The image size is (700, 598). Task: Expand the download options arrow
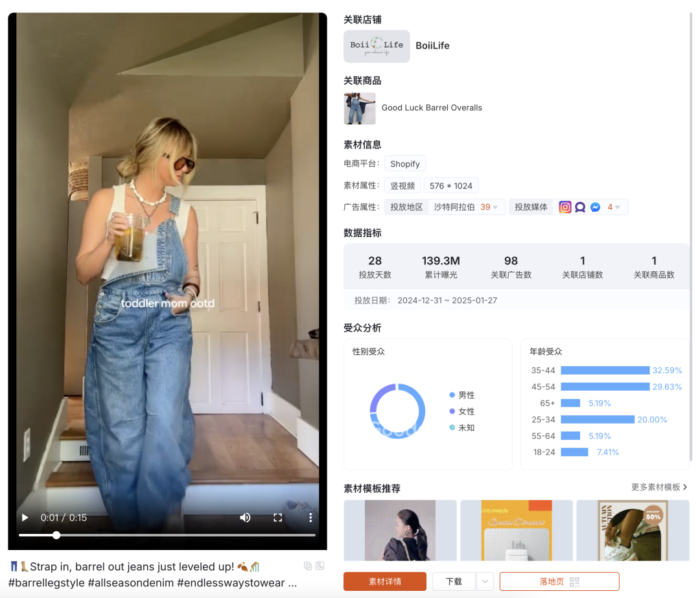(x=485, y=582)
